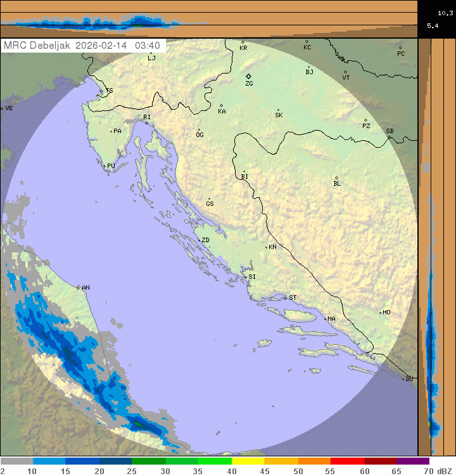Click the PU Pula marker

coord(104,166)
